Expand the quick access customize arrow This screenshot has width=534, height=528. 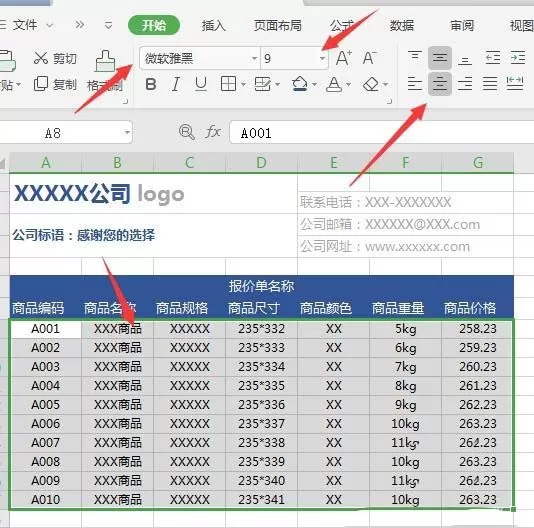[x=108, y=25]
